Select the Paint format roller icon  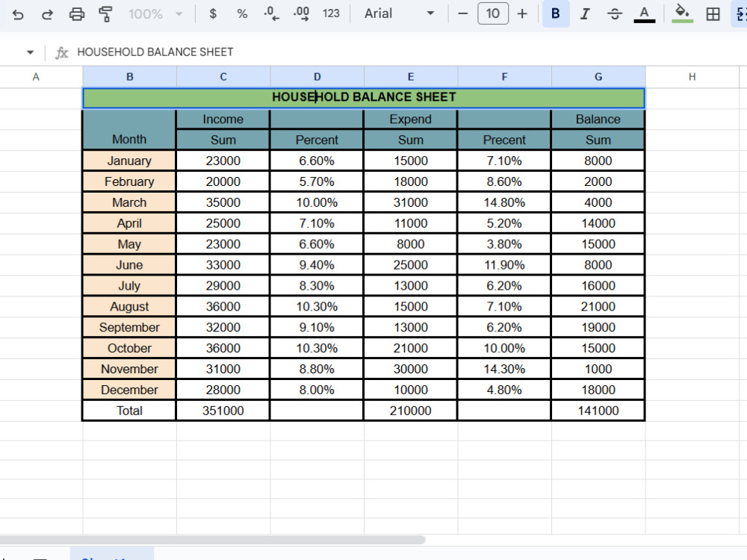point(105,14)
